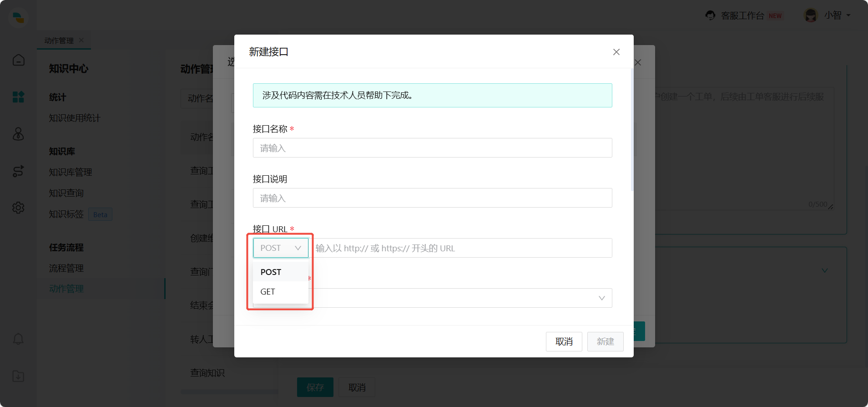
Task: Select the 查询知识 row in action list
Action: tap(207, 372)
